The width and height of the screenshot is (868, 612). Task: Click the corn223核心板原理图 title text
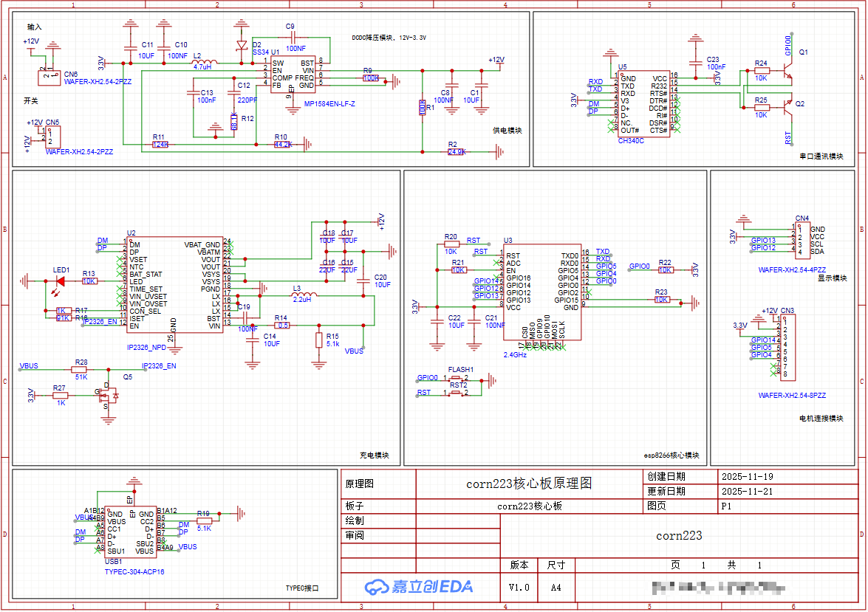[x=528, y=484]
